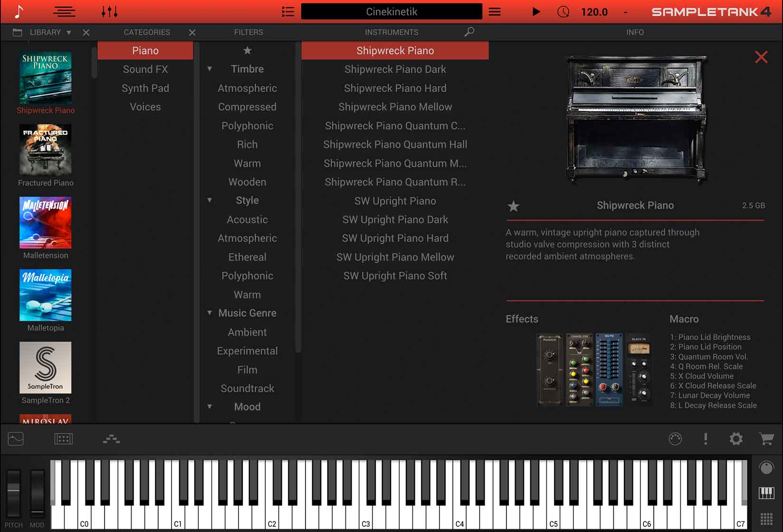This screenshot has width=783, height=532.
Task: Click the mod wheel
Action: [37, 493]
